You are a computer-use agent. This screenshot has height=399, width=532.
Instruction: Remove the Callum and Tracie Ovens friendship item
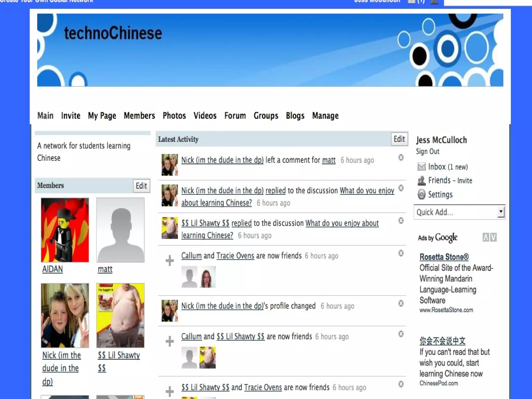401,253
